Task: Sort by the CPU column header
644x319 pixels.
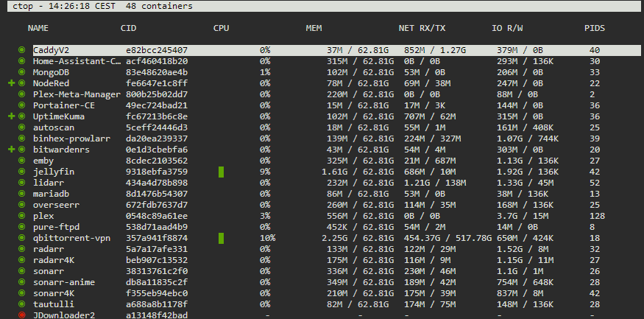Action: click(222, 29)
